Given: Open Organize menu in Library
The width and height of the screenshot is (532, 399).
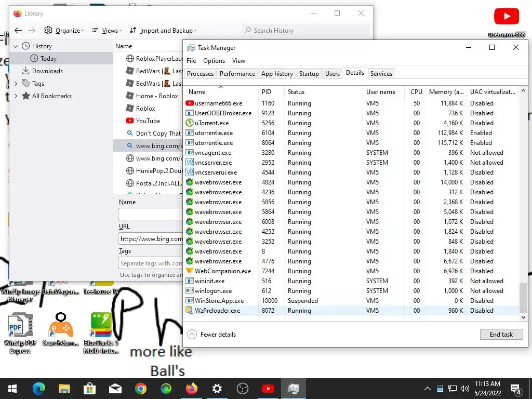Looking at the screenshot, I should tap(64, 31).
